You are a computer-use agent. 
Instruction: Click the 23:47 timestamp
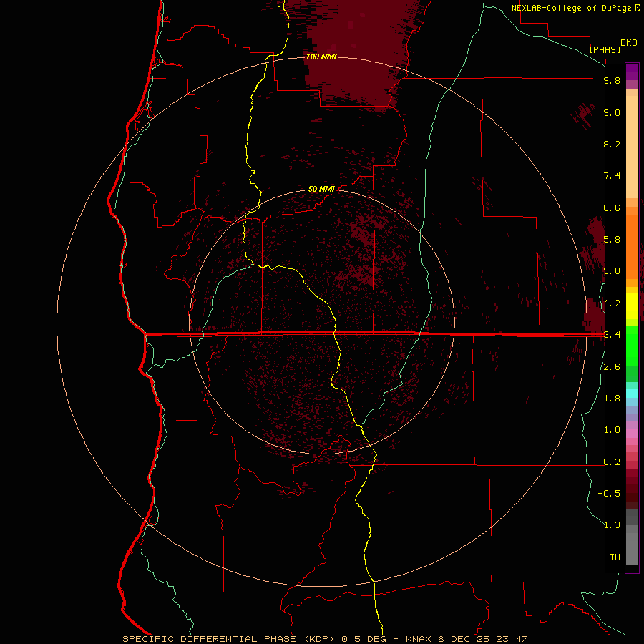512,639
